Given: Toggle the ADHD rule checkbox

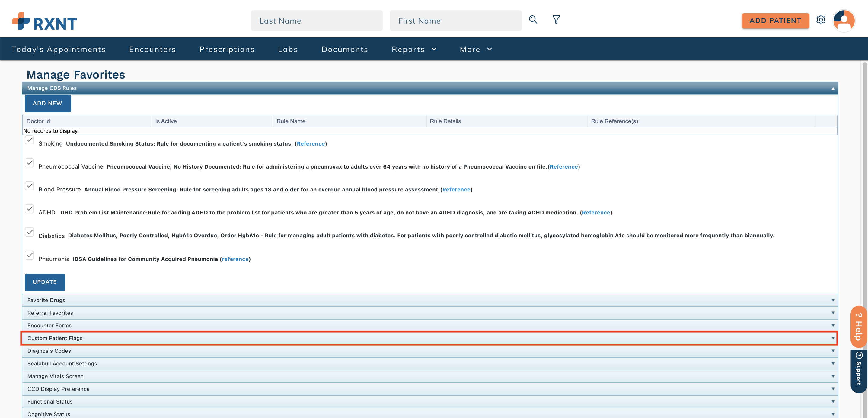Looking at the screenshot, I should click(x=30, y=209).
